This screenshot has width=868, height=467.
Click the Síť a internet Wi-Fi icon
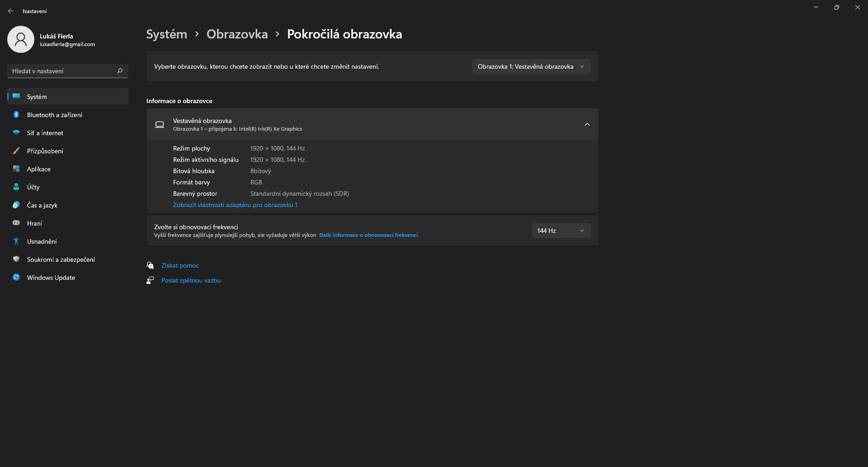(x=16, y=133)
